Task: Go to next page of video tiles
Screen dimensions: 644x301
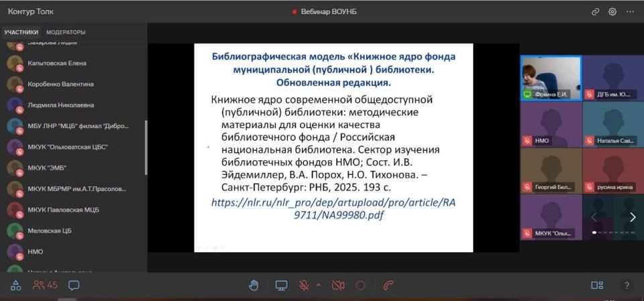Action: click(x=633, y=217)
